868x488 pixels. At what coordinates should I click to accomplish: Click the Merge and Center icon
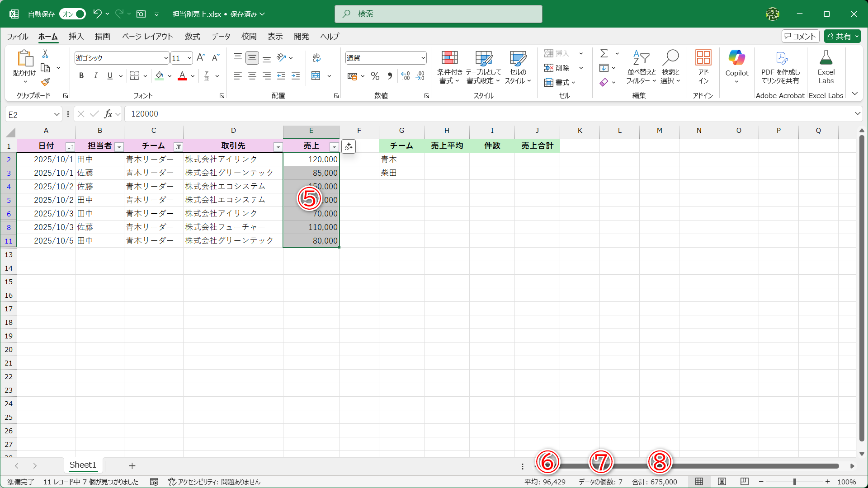click(316, 76)
